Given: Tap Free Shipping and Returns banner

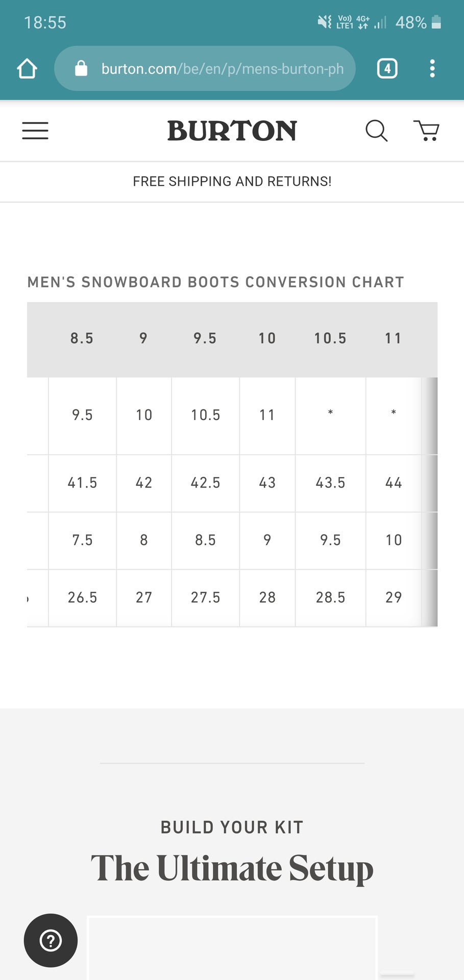Looking at the screenshot, I should pos(232,181).
